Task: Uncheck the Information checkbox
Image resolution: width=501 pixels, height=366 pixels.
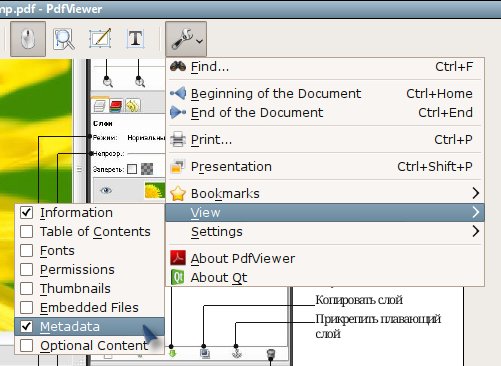Action: 26,212
